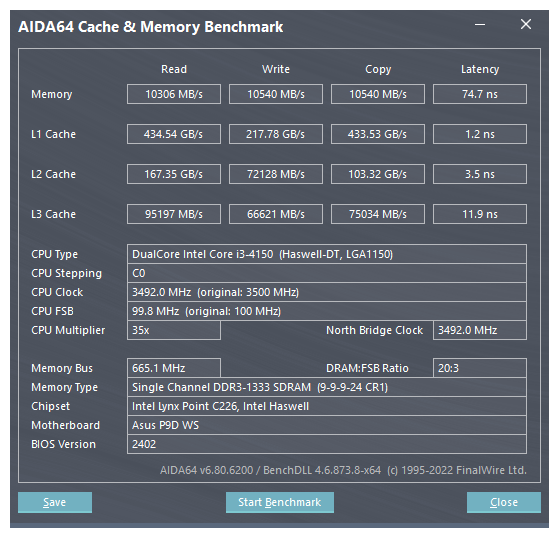
Task: Click the Save button
Action: pyautogui.click(x=55, y=502)
